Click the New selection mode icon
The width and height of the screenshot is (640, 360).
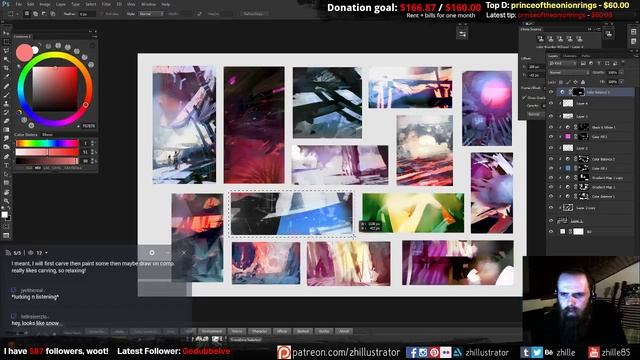tap(27, 14)
